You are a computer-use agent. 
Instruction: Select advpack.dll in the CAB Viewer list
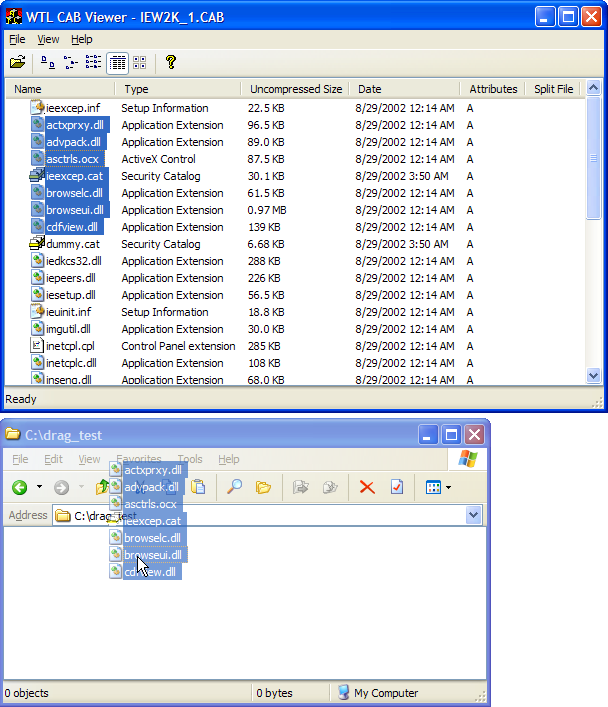74,142
